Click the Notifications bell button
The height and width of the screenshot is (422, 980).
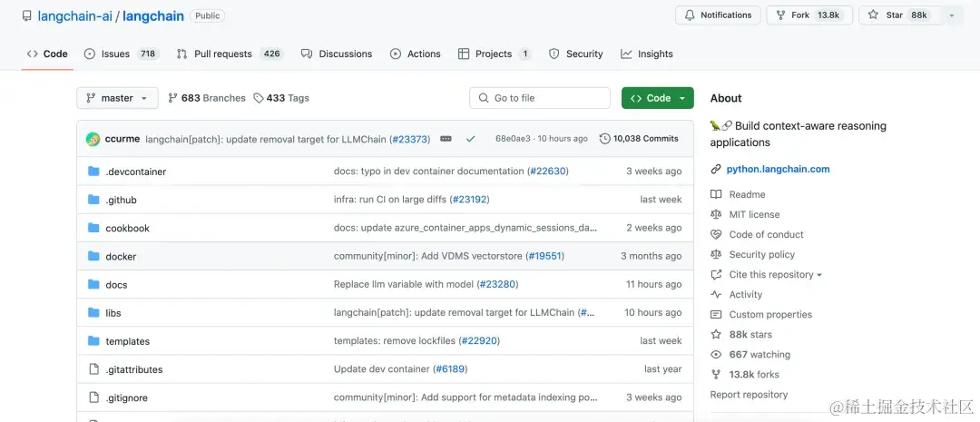[718, 15]
